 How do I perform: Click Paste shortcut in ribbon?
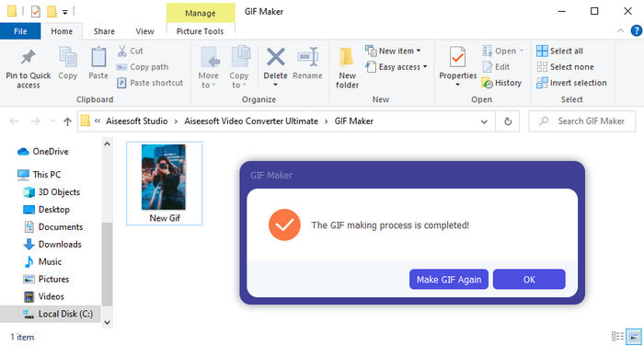click(x=150, y=83)
